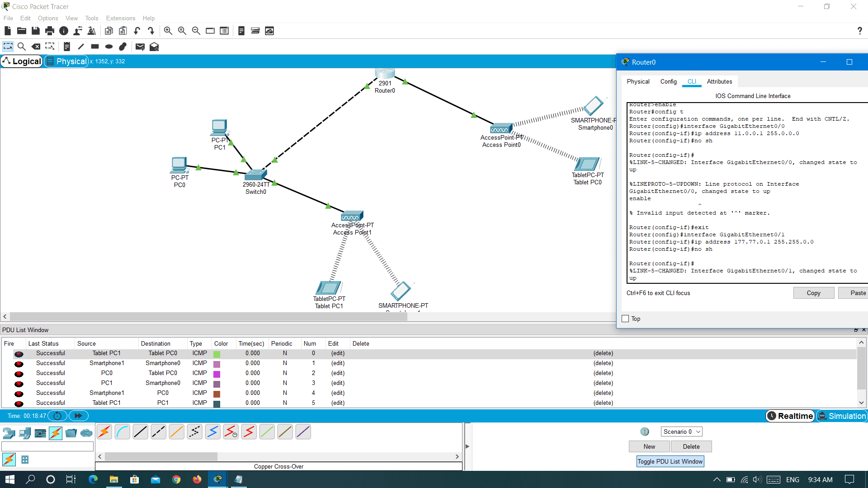Fire the Tablet PC1 to Tablet PC0 PDU

pos(19,354)
